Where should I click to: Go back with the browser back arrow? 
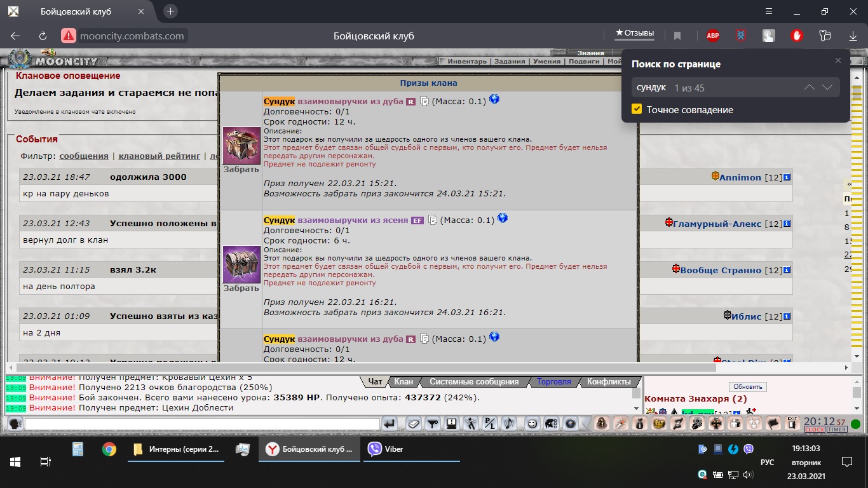point(15,36)
